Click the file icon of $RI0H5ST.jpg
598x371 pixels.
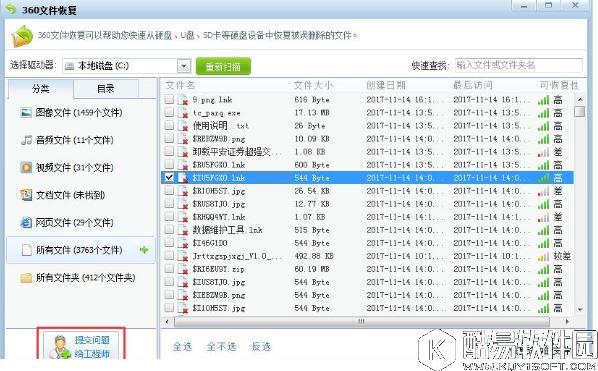tap(183, 191)
